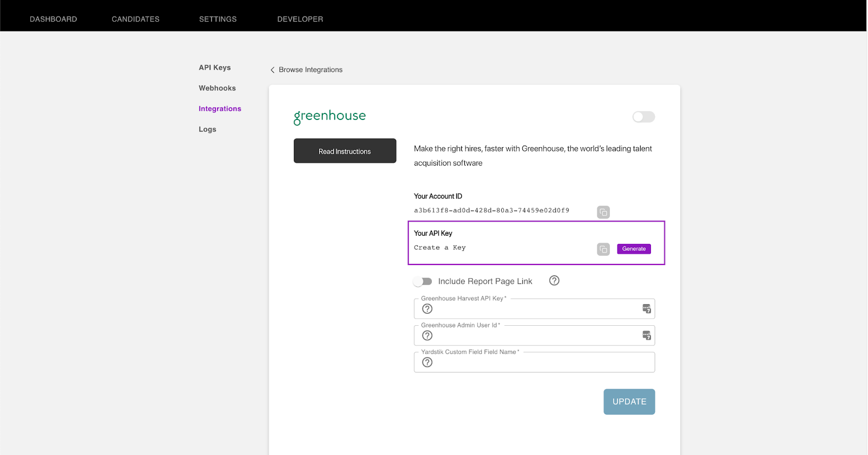The image size is (868, 455).
Task: Go to API Keys in sidebar
Action: point(215,67)
